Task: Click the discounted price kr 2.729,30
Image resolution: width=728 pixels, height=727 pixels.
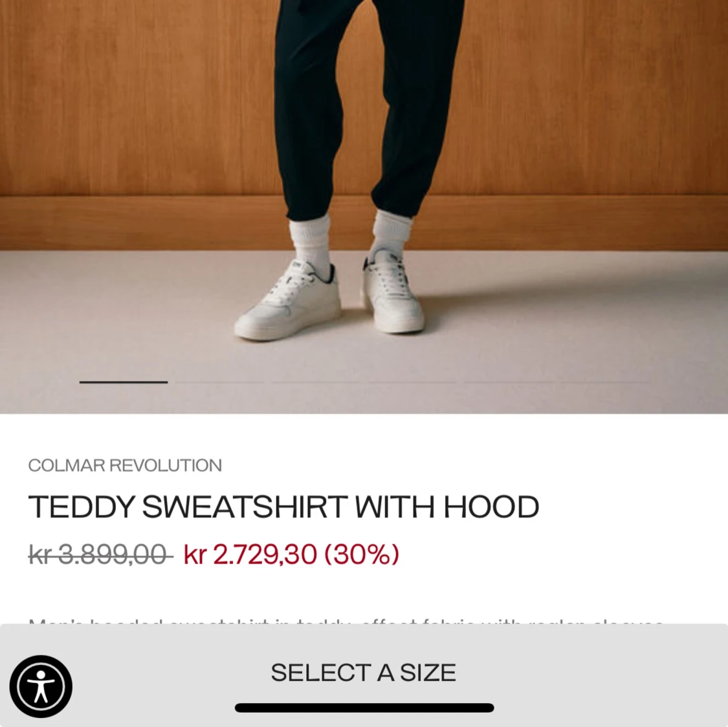Action: click(x=250, y=554)
